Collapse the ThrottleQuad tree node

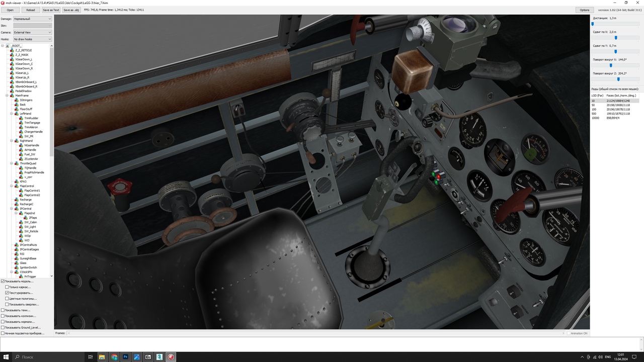tap(12, 163)
